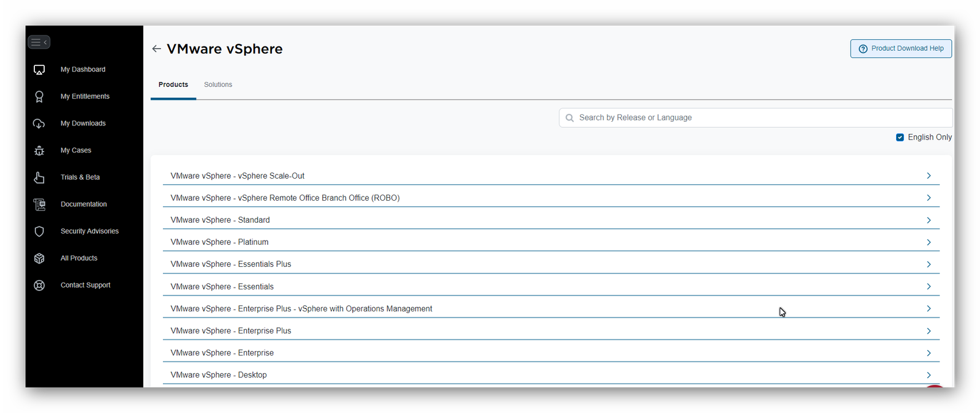Expand vSphere with Operations Management chevron
The width and height of the screenshot is (980, 413).
point(929,309)
